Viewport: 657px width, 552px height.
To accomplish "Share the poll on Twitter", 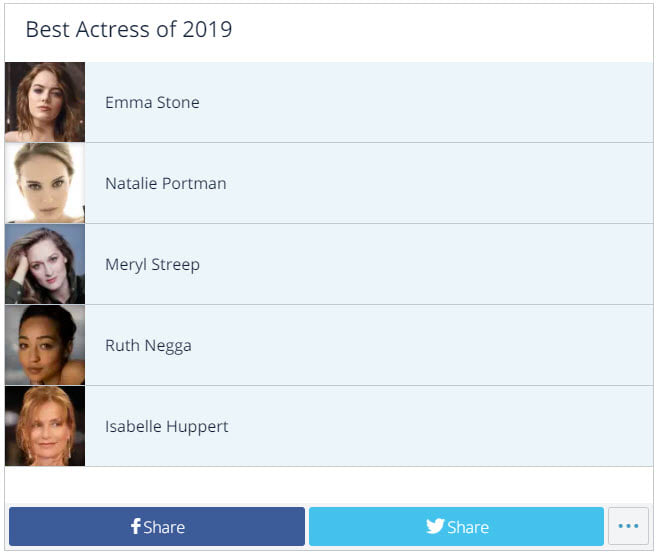I will (456, 526).
